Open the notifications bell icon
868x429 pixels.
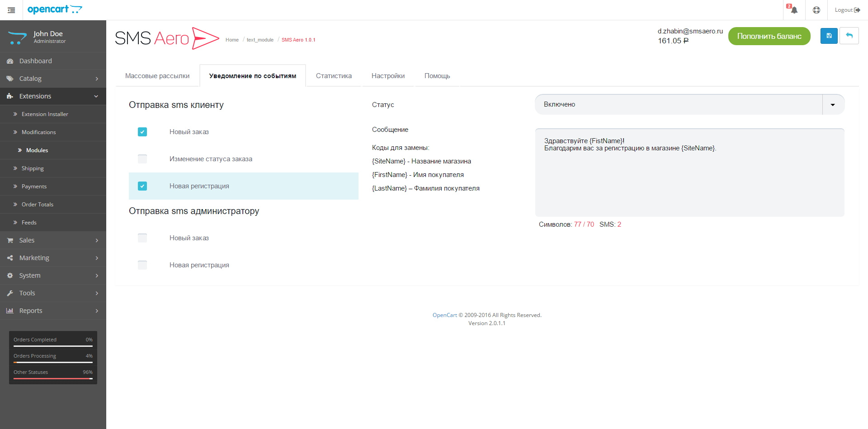coord(794,10)
